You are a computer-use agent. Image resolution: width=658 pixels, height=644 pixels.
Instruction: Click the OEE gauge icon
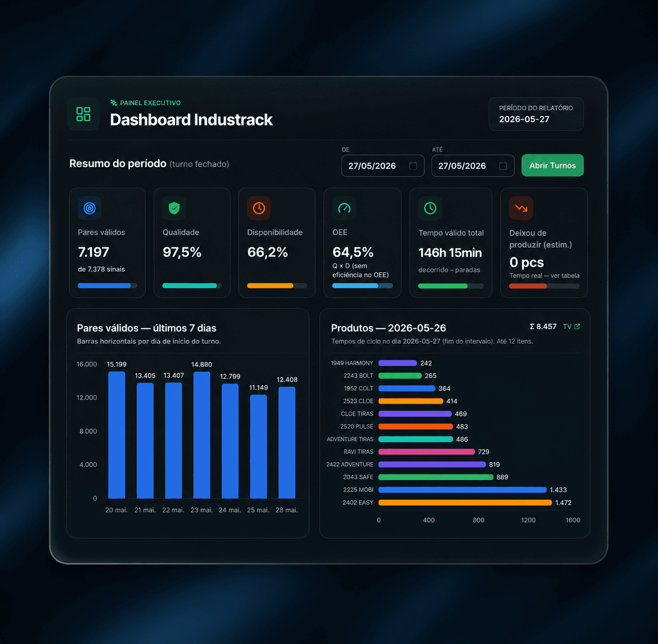point(344,208)
